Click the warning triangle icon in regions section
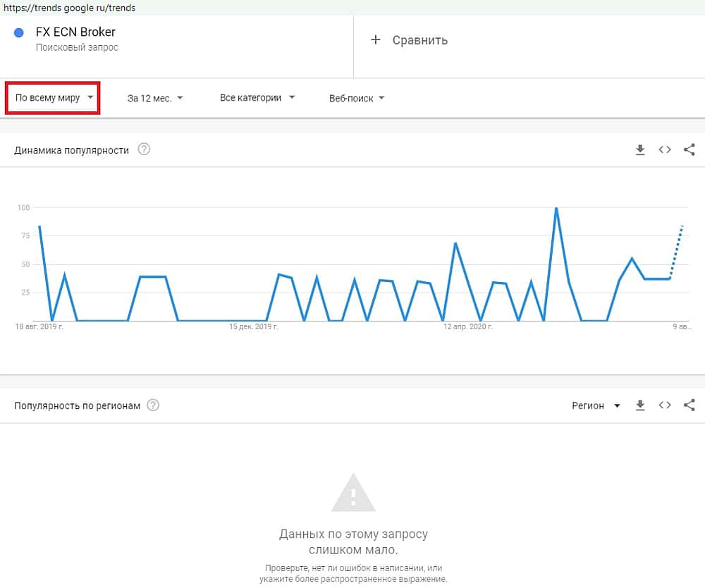Screen dimensions: 705x588 (353, 493)
